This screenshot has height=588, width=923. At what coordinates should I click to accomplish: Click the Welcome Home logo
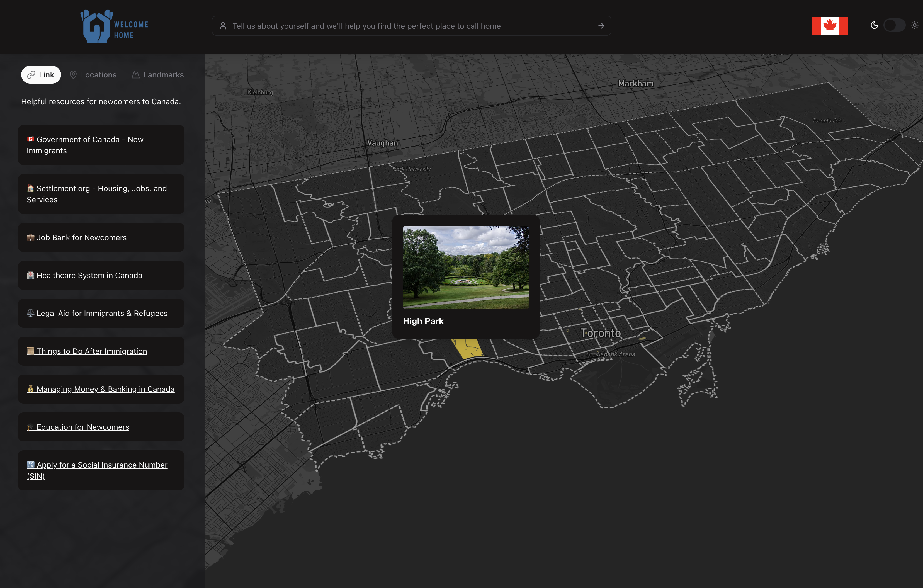pos(114,27)
